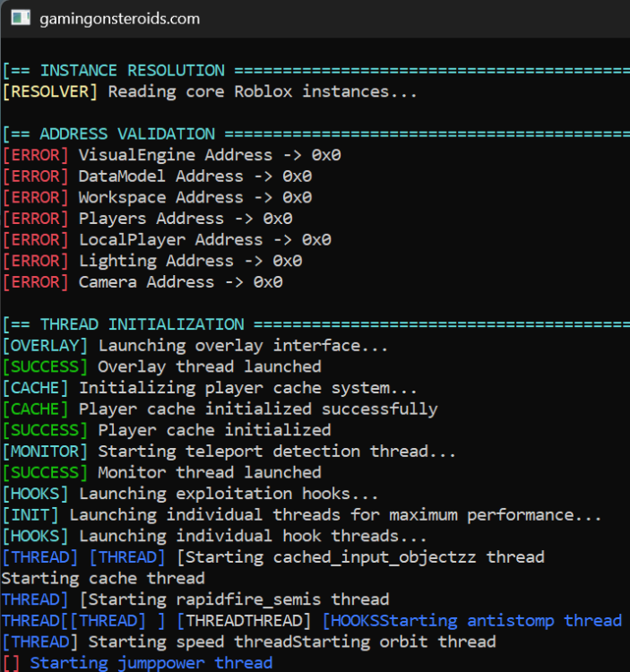Viewport: 630px width, 672px height.
Task: Click the VisualEngine Address error line
Action: (x=172, y=155)
